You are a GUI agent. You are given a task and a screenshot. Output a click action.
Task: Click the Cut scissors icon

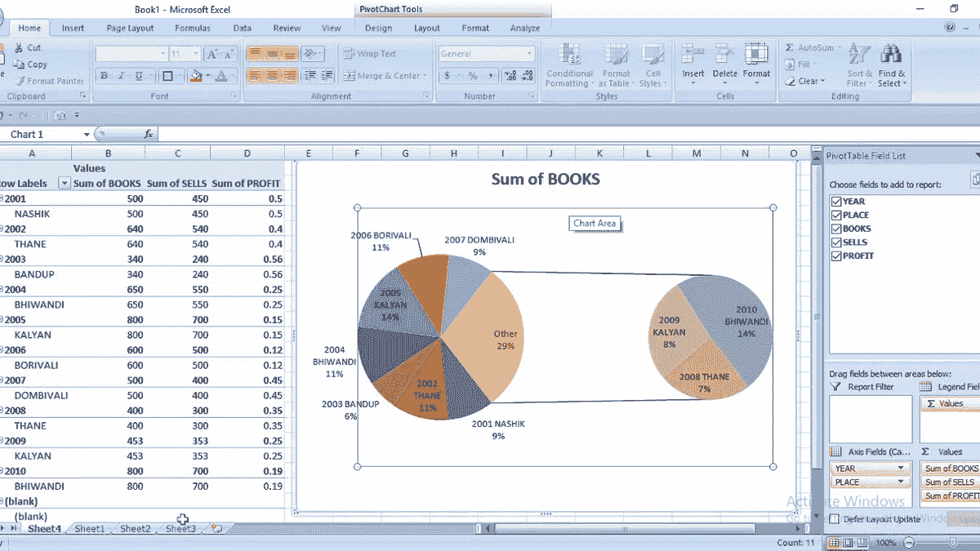tap(19, 48)
